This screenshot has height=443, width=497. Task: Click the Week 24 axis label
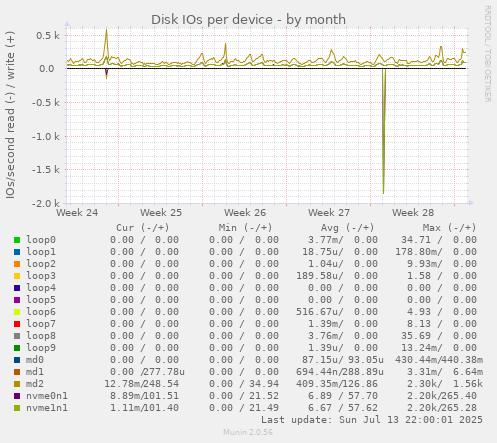click(77, 213)
